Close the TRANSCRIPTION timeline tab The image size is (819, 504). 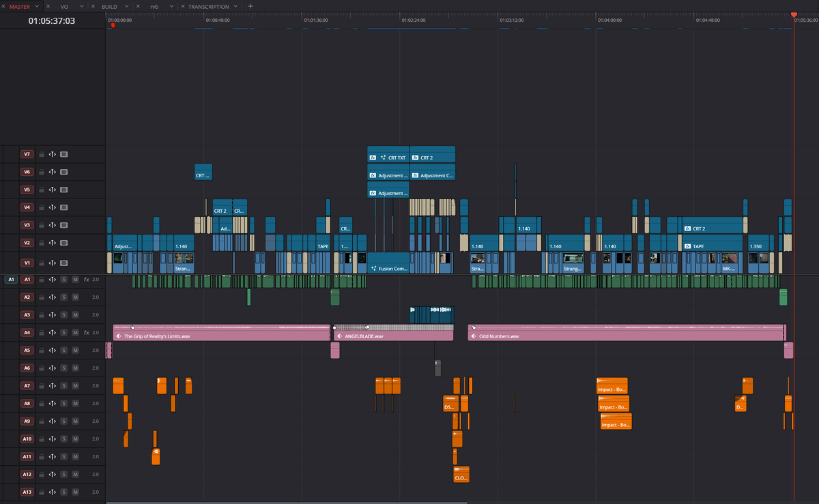click(x=182, y=6)
